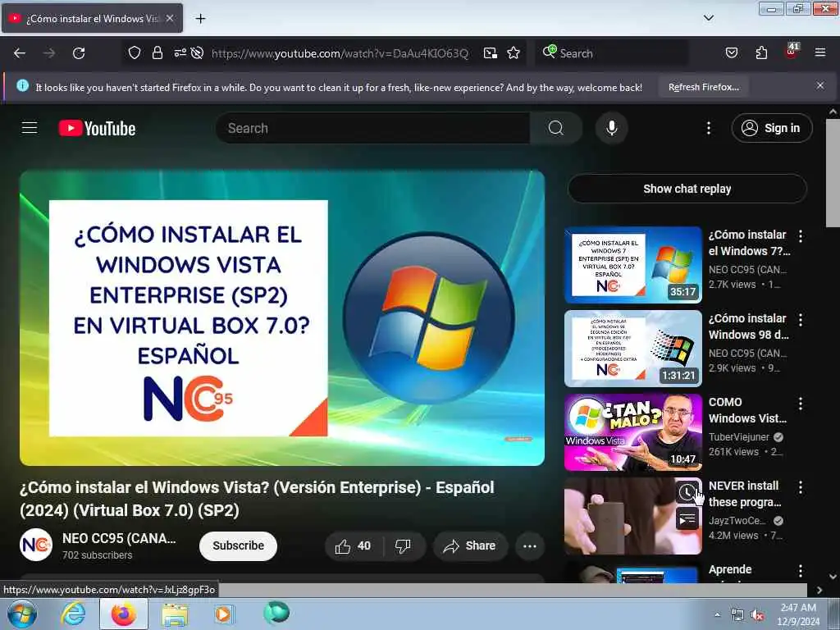Open the Windows 98 video thumbnail
Viewport: 840px width, 630px height.
pos(632,348)
